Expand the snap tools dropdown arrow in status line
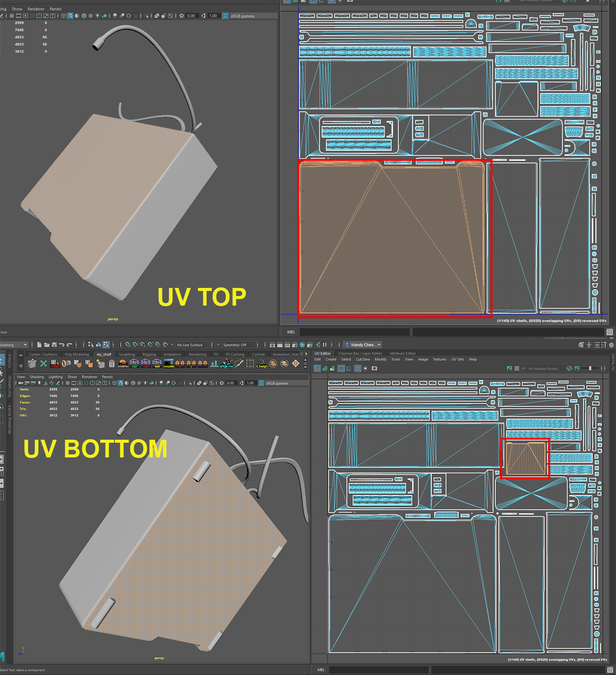Image resolution: width=616 pixels, height=675 pixels. tap(172, 345)
